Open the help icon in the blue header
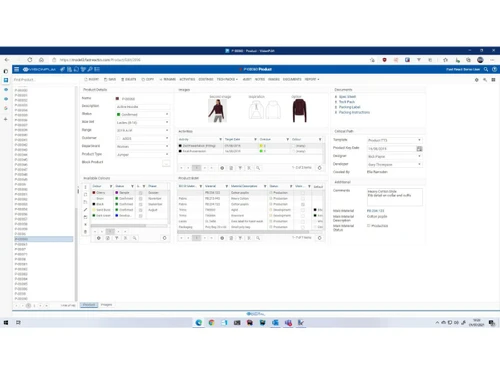Viewport: 500px width, 375px height. pos(494,69)
